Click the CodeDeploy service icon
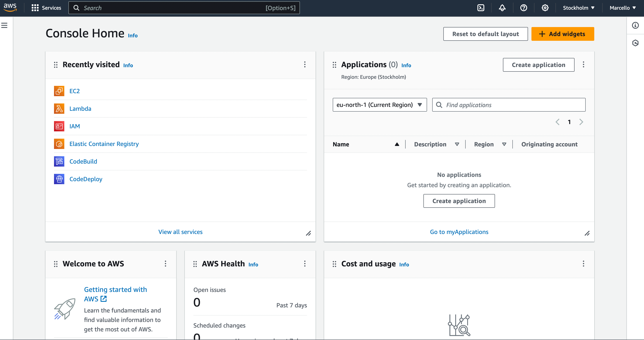 (59, 179)
